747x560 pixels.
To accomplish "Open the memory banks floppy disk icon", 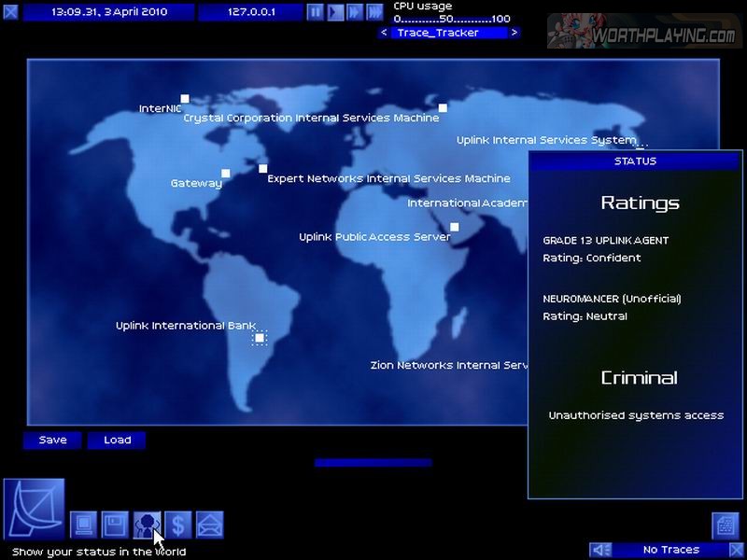I will [x=115, y=525].
